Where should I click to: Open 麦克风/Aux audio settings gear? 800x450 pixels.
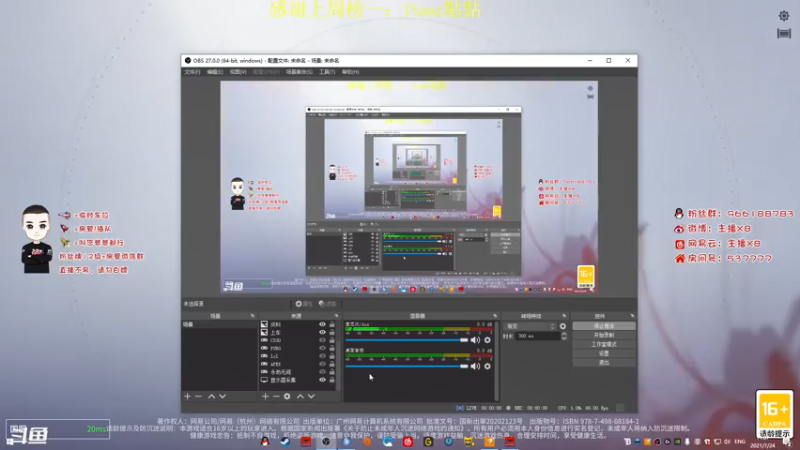pyautogui.click(x=487, y=340)
